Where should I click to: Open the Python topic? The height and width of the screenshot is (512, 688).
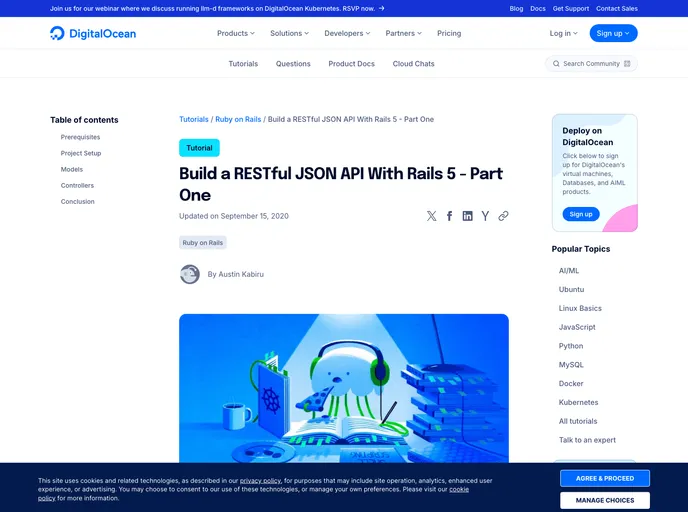point(570,346)
